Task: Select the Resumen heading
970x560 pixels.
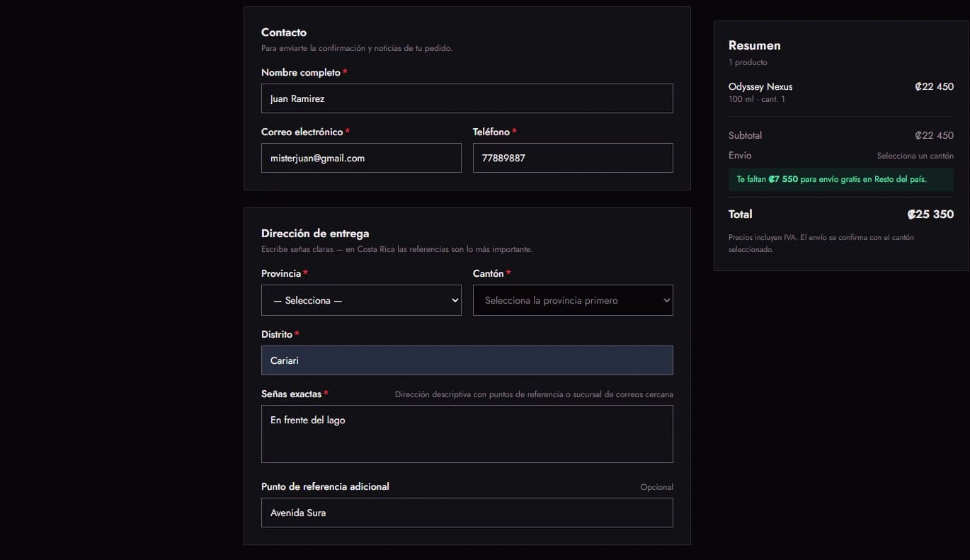Action: [755, 45]
